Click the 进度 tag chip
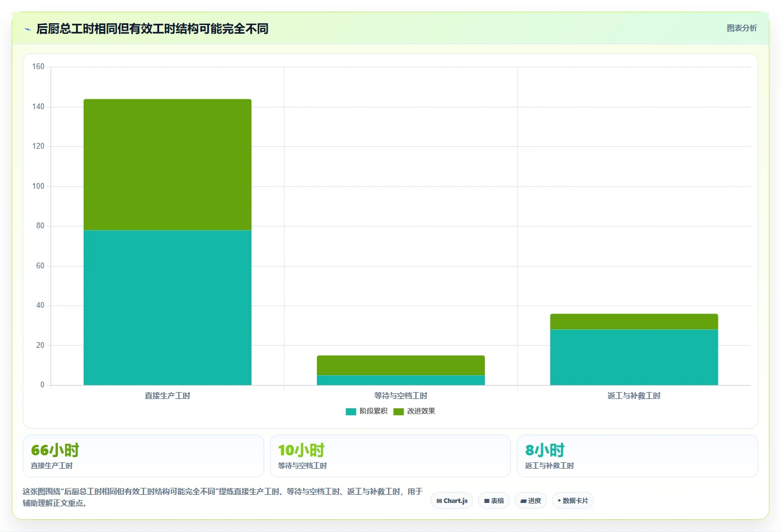This screenshot has height=532, width=781. [x=531, y=501]
